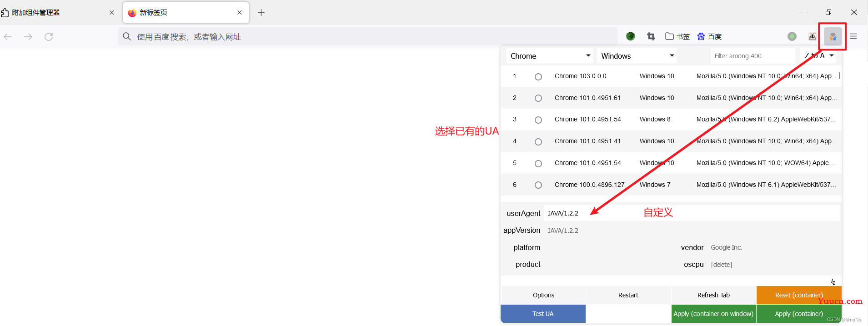Screen dimensions: 868x326
Task: Click the screenshot crop tool icon
Action: (x=651, y=36)
